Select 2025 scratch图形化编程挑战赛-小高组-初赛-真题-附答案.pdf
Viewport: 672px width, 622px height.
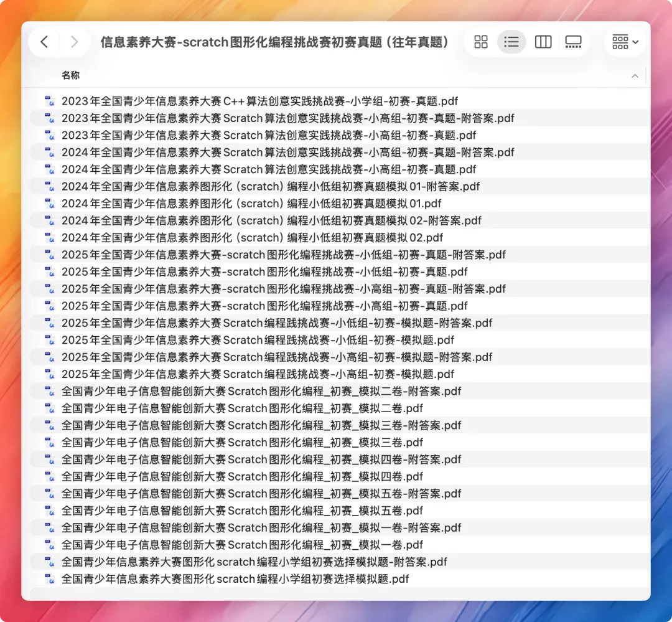click(284, 289)
